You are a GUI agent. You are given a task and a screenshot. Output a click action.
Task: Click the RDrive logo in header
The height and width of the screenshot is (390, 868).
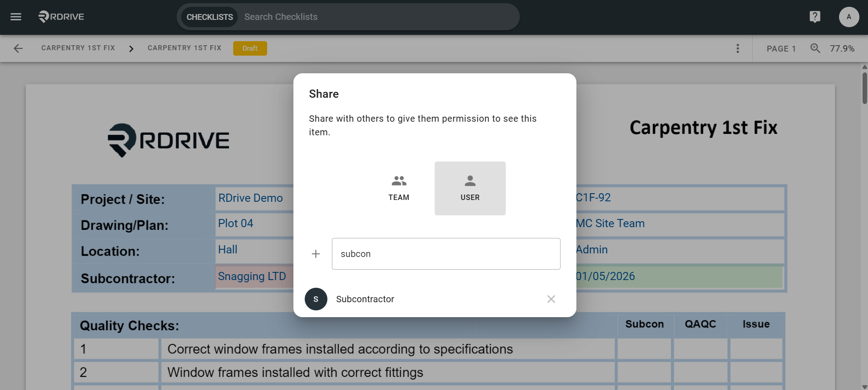(x=61, y=17)
